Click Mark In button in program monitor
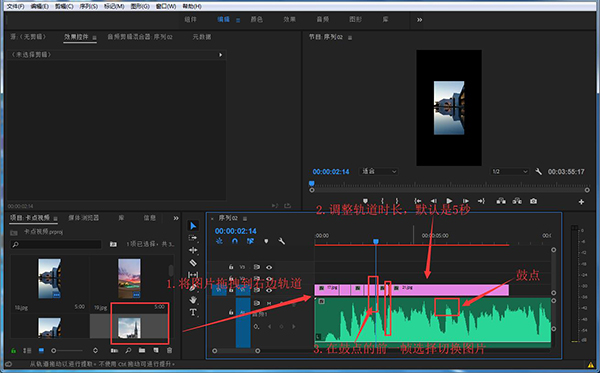 (382, 201)
